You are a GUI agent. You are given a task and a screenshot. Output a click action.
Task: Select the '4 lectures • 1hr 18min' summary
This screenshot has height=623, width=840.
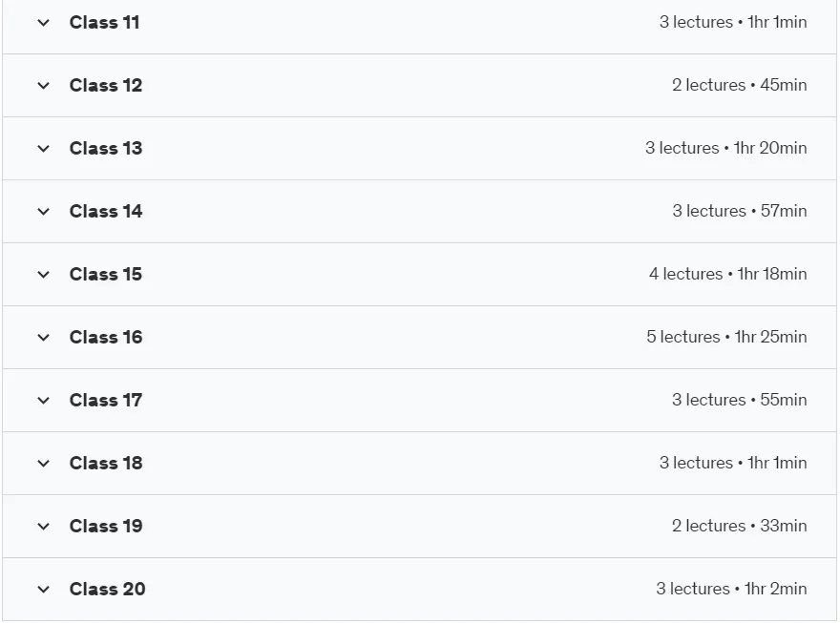click(x=728, y=274)
